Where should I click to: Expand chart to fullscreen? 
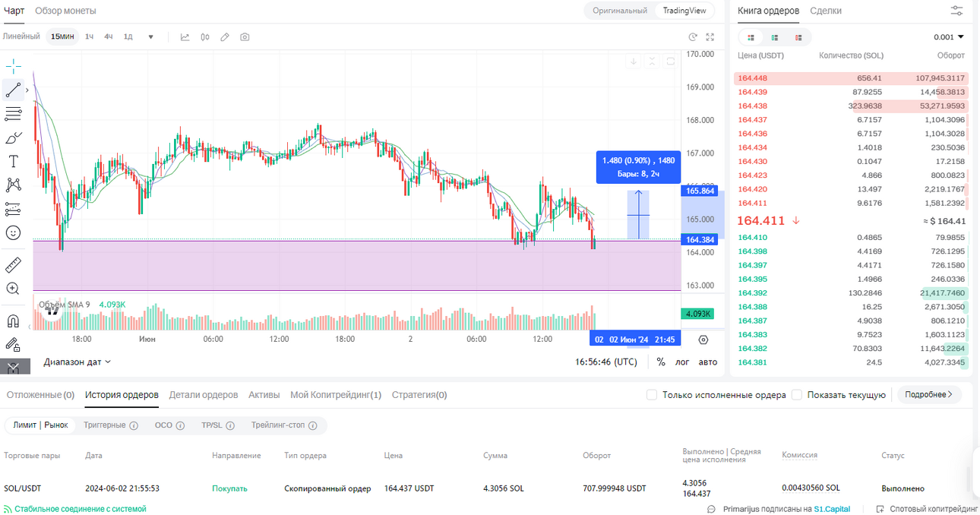pos(710,36)
